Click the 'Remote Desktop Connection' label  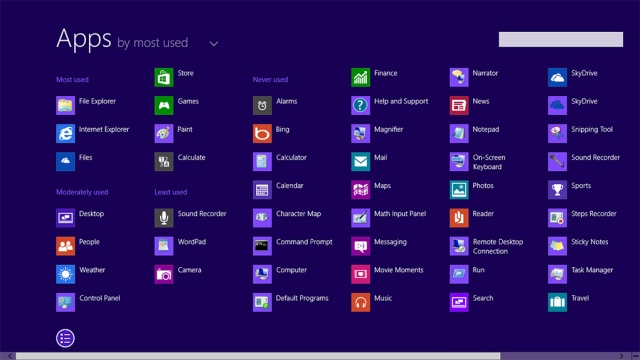pos(498,247)
